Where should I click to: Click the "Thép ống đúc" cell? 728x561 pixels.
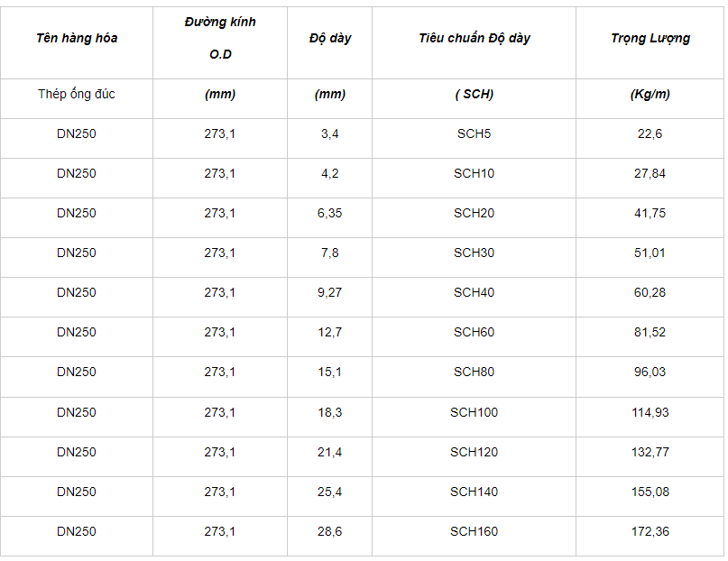point(77,94)
